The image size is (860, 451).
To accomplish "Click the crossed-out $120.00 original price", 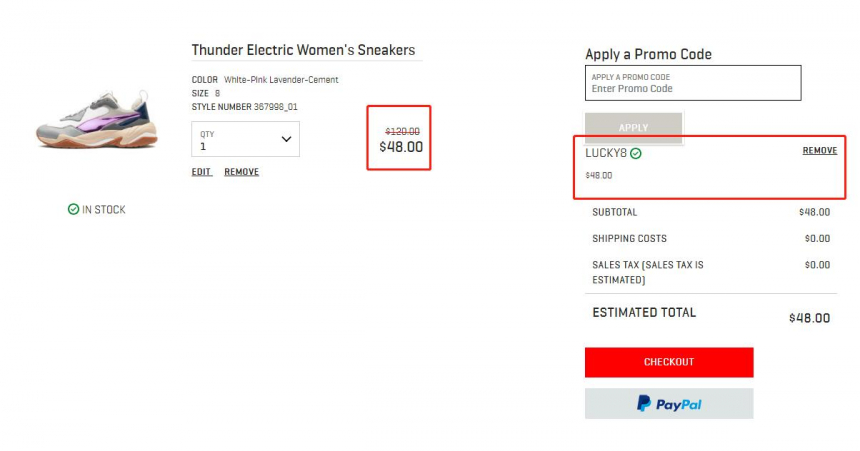I will pyautogui.click(x=403, y=132).
